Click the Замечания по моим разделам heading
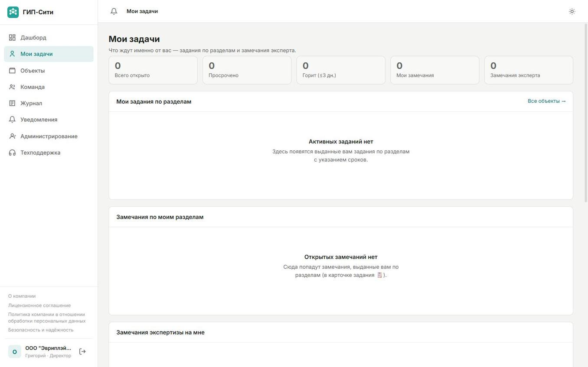588x367 pixels. click(160, 217)
